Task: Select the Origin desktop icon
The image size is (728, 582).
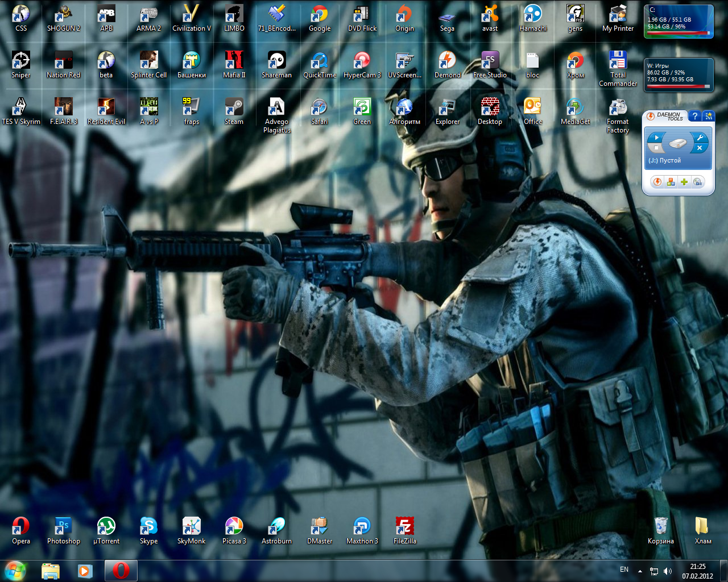Action: pos(405,18)
